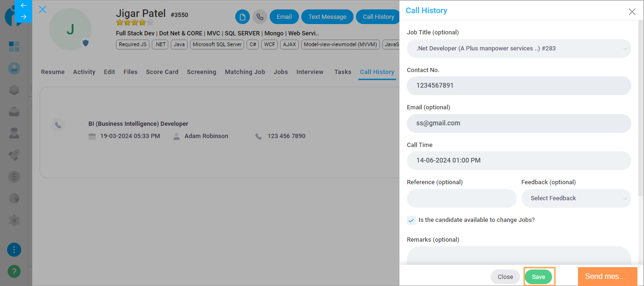Expand the Job Title dropdown
The height and width of the screenshot is (286, 644).
tap(519, 49)
